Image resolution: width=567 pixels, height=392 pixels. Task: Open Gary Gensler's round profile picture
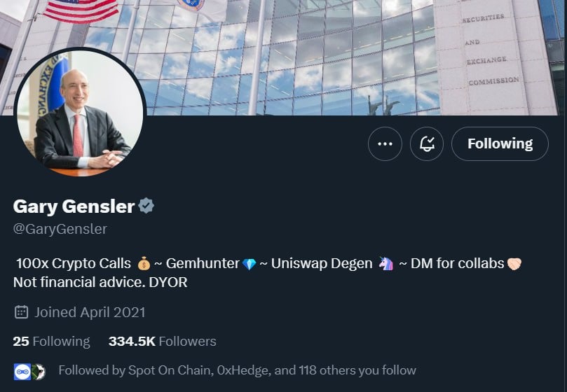click(x=80, y=112)
